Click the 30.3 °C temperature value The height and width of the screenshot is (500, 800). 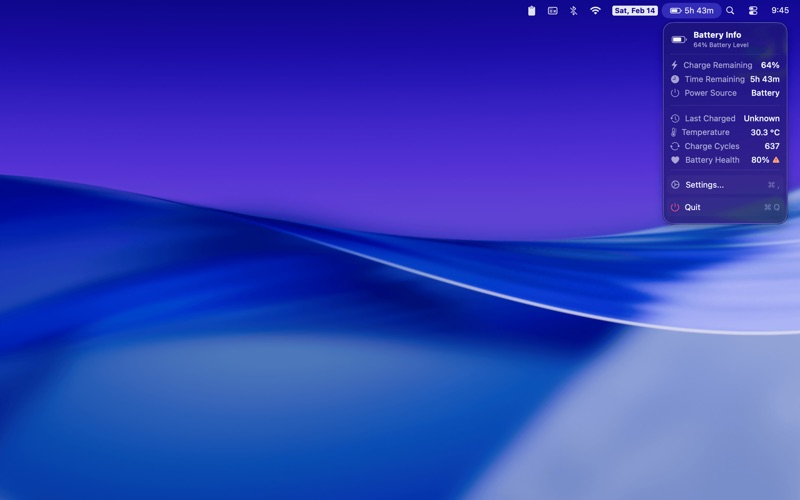pyautogui.click(x=765, y=132)
